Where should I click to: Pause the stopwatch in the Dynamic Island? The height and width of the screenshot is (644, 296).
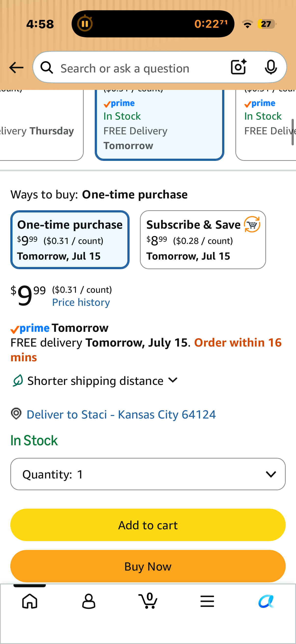pos(85,24)
